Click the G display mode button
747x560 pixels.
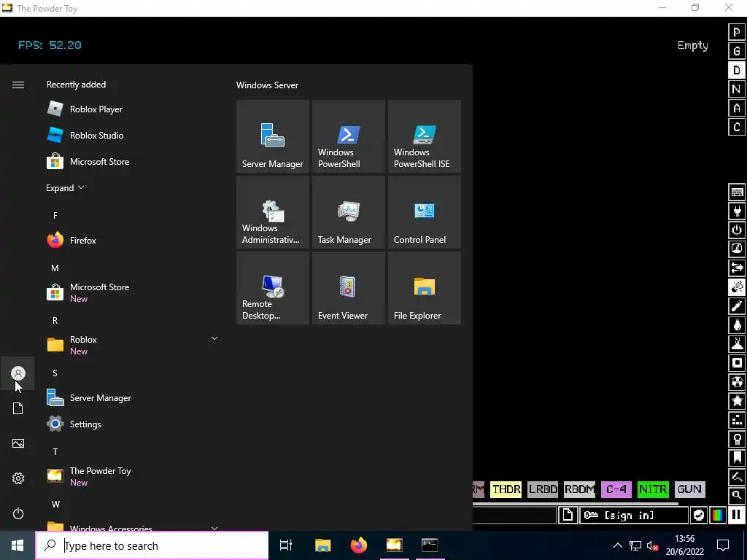pyautogui.click(x=737, y=51)
